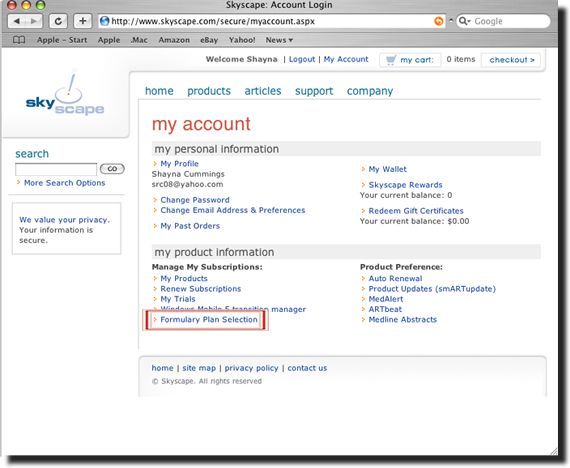This screenshot has height=468, width=570.
Task: Open Product Updates (smARTupdate)
Action: pos(432,289)
